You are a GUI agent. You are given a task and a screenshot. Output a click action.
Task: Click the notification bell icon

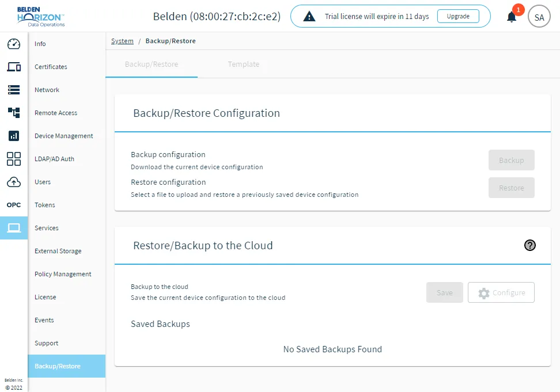coord(512,17)
